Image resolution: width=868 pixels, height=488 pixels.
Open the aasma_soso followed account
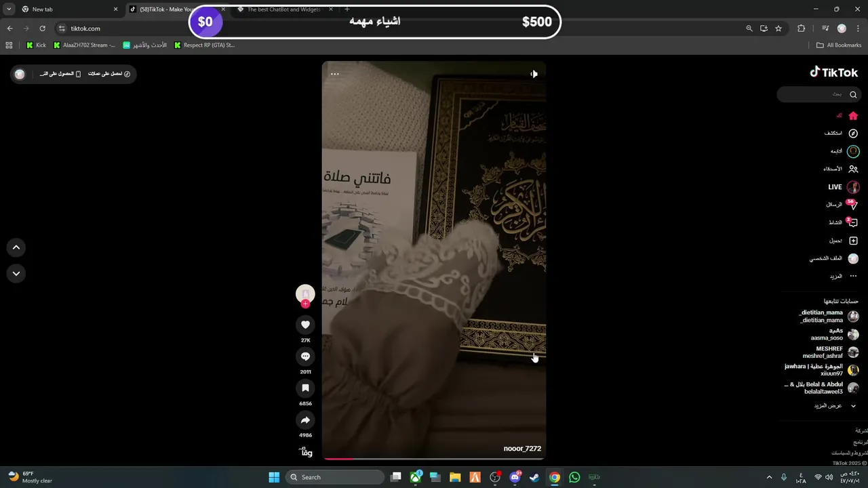834,334
